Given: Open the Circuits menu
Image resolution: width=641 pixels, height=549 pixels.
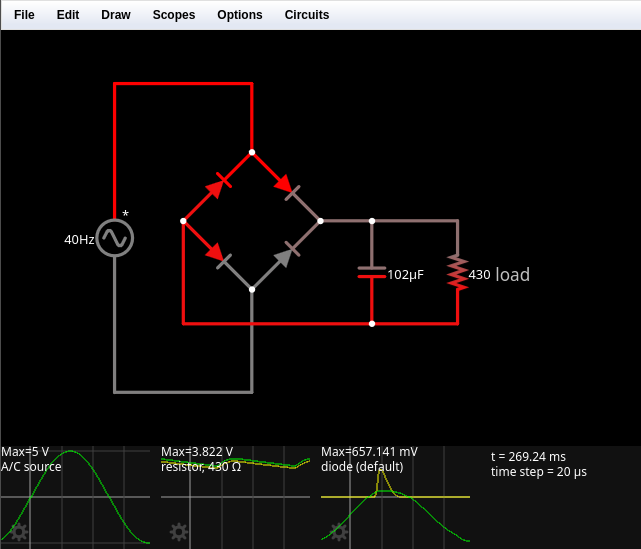Looking at the screenshot, I should click(307, 15).
